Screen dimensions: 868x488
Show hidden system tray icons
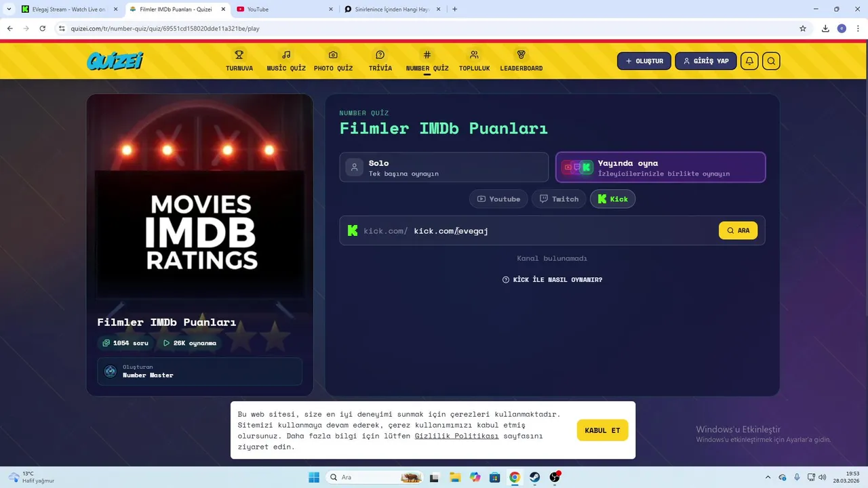768,477
